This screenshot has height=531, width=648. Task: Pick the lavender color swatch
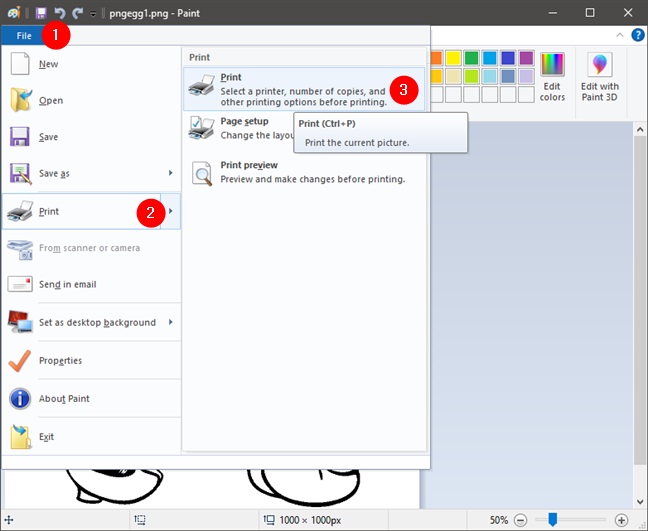[x=526, y=76]
